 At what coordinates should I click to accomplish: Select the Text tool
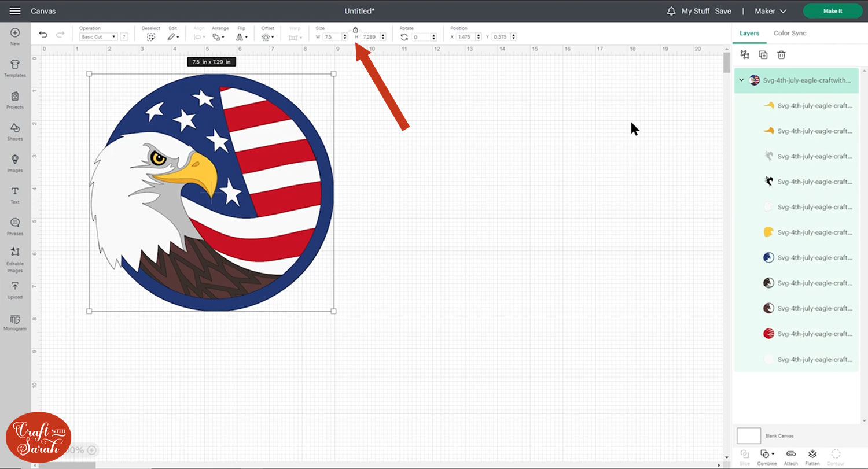15,195
